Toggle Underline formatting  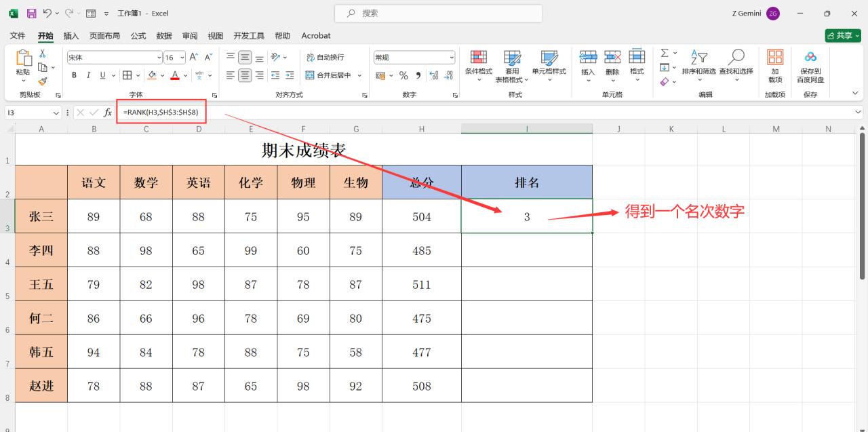pos(103,75)
